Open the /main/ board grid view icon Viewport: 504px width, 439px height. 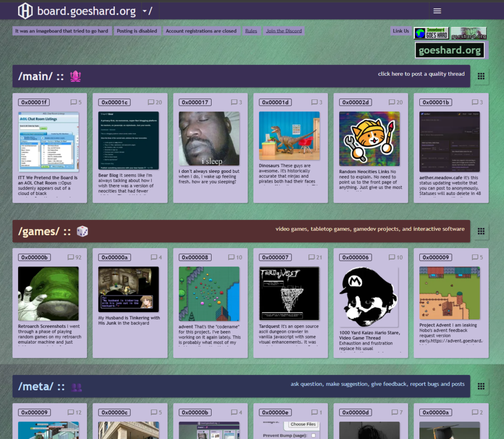(481, 76)
